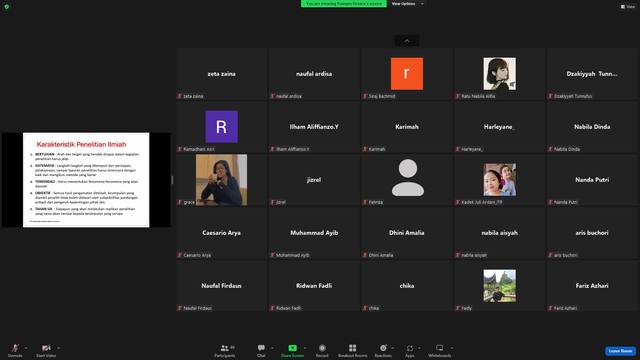
Task: Expand share options arrow next to Share Screen
Action: pos(305,348)
